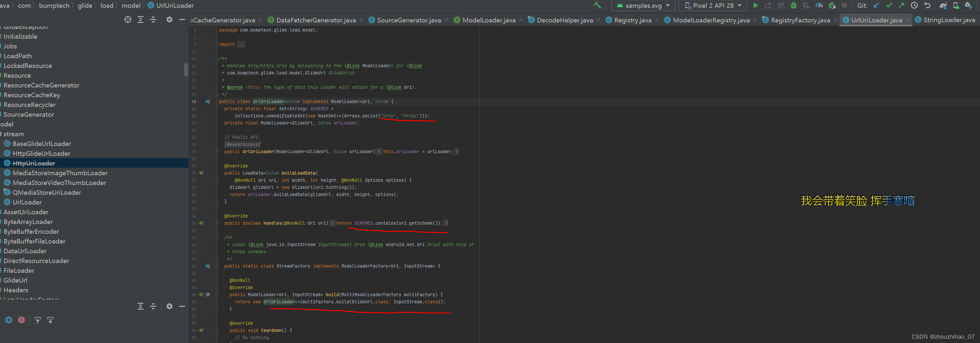Select HttpGlideUrlLoader in project tree
Viewport: 980px width, 343px height.
click(41, 153)
